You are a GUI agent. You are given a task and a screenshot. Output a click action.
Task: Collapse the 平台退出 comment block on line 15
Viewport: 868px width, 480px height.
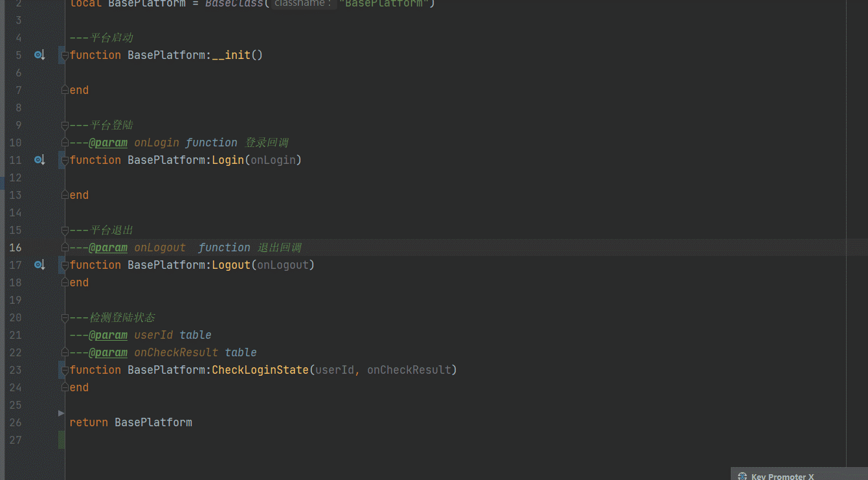pos(65,230)
